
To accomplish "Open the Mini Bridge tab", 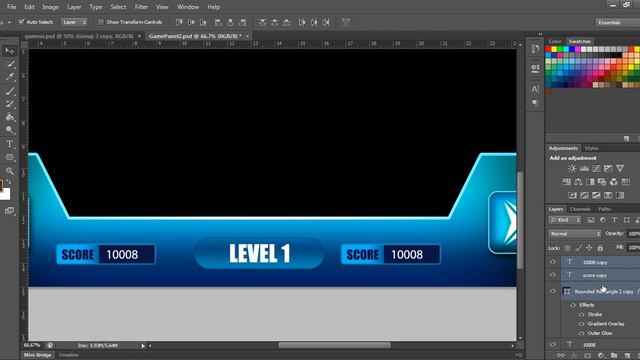I will (x=38, y=355).
